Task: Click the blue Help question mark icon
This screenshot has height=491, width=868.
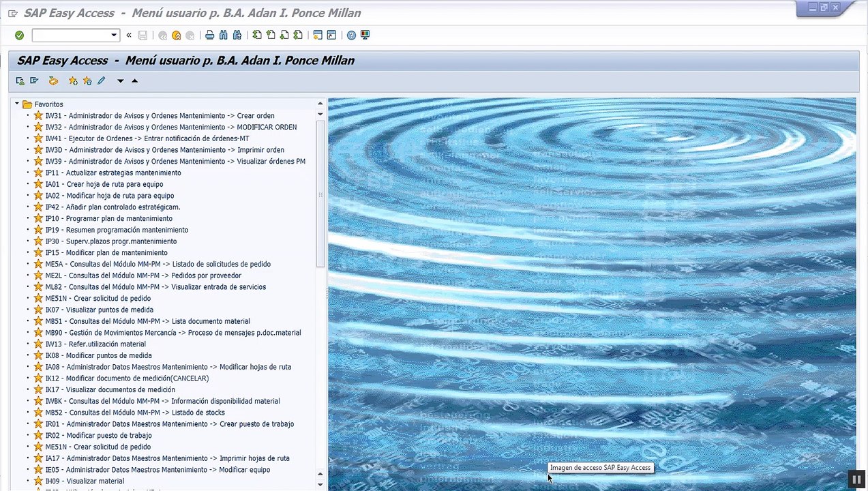Action: pyautogui.click(x=351, y=35)
